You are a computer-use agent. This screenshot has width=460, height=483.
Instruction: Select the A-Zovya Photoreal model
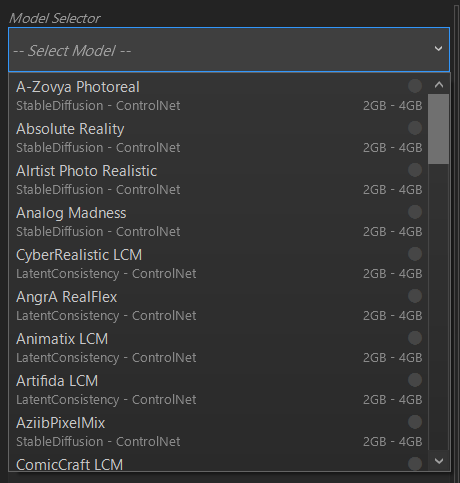pyautogui.click(x=218, y=96)
